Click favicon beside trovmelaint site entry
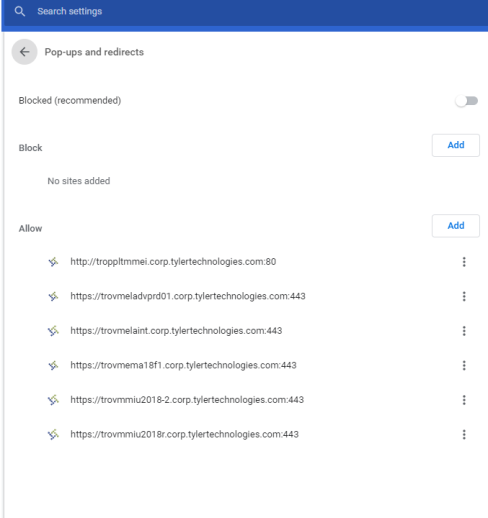 (53, 331)
